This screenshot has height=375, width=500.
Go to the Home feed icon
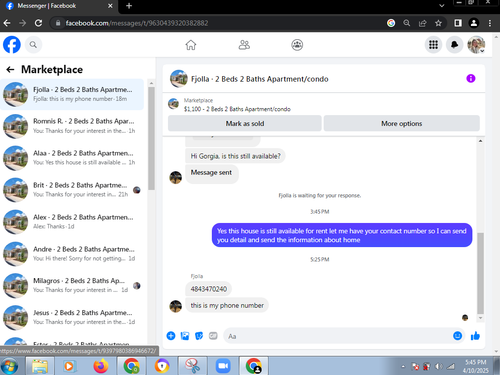pos(191,45)
